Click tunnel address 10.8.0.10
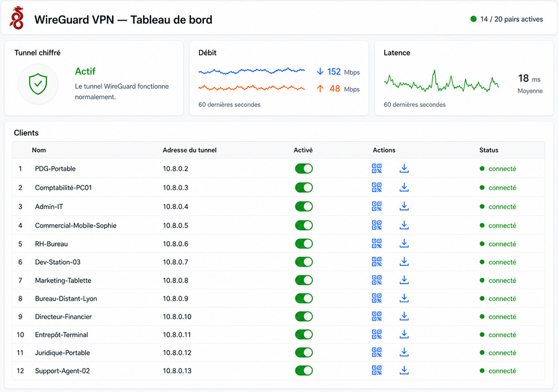The height and width of the screenshot is (392, 558). pyautogui.click(x=177, y=316)
